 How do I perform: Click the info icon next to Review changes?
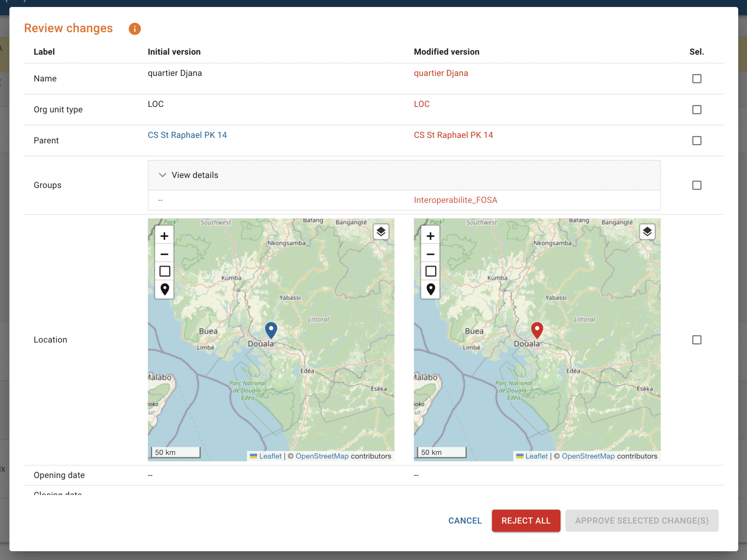[134, 28]
